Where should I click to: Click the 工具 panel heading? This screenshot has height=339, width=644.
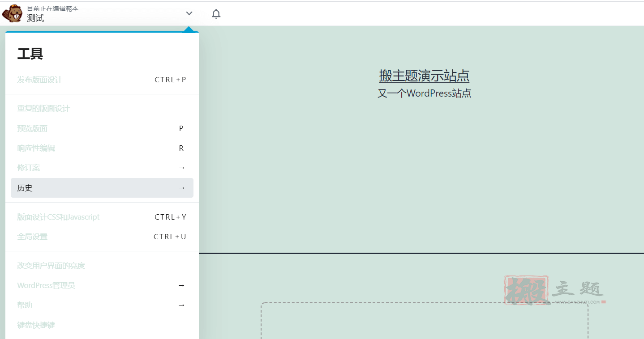[30, 54]
